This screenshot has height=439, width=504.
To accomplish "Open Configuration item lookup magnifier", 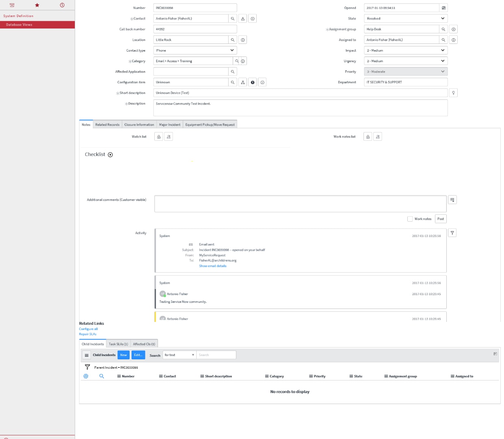I will [233, 82].
